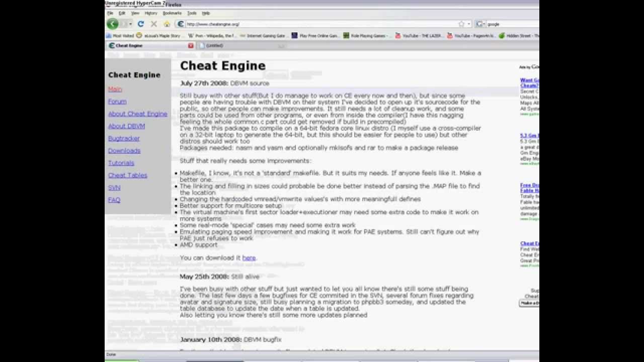The width and height of the screenshot is (644, 362).
Task: Open the Bookmarks menu
Action: point(172,13)
